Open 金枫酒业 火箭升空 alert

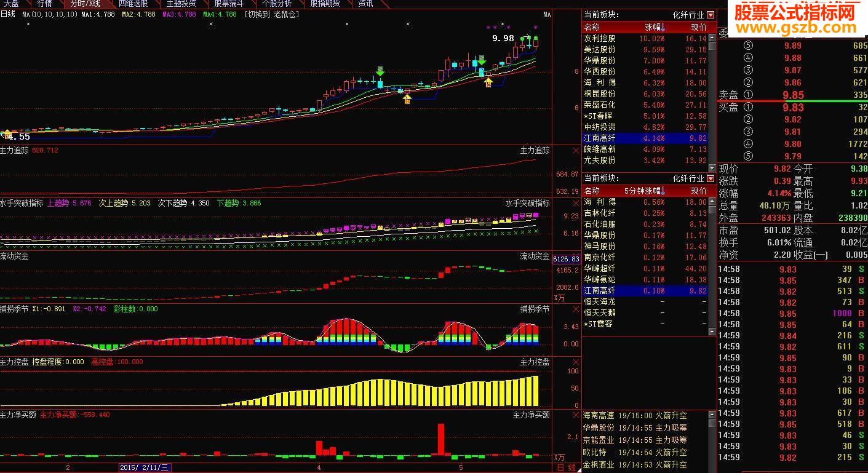click(x=635, y=464)
